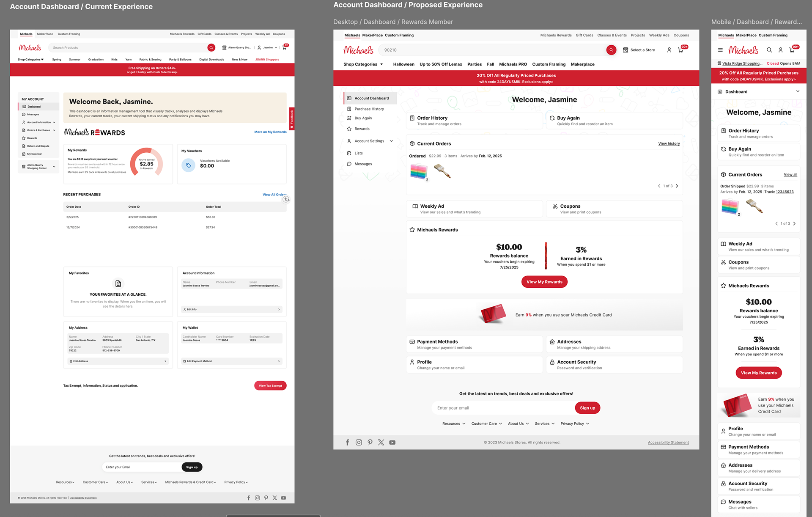The width and height of the screenshot is (812, 517).
Task: Click the Facebook icon in Current Experience footer
Action: (249, 498)
